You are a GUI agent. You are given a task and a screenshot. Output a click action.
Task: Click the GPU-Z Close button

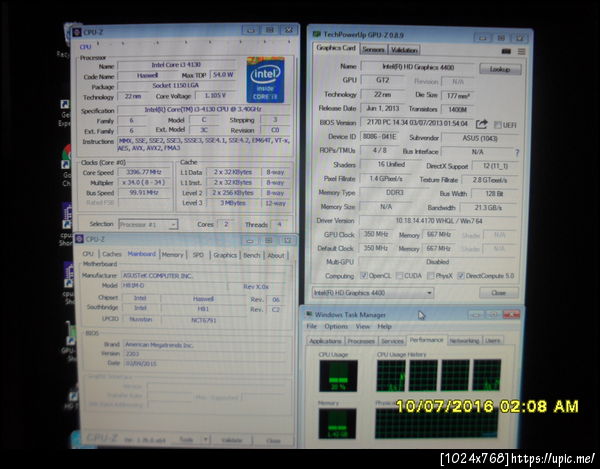[x=499, y=293]
